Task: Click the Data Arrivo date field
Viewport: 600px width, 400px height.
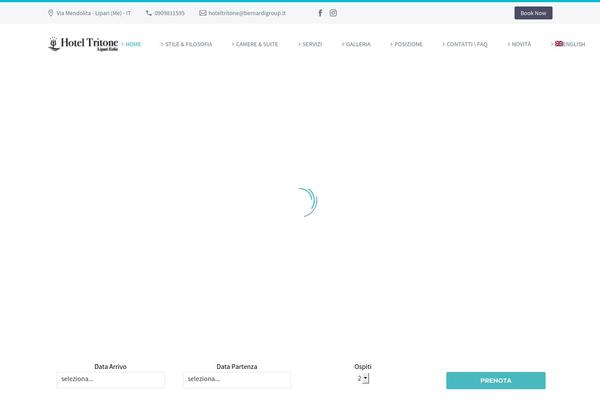Action: pyautogui.click(x=111, y=379)
